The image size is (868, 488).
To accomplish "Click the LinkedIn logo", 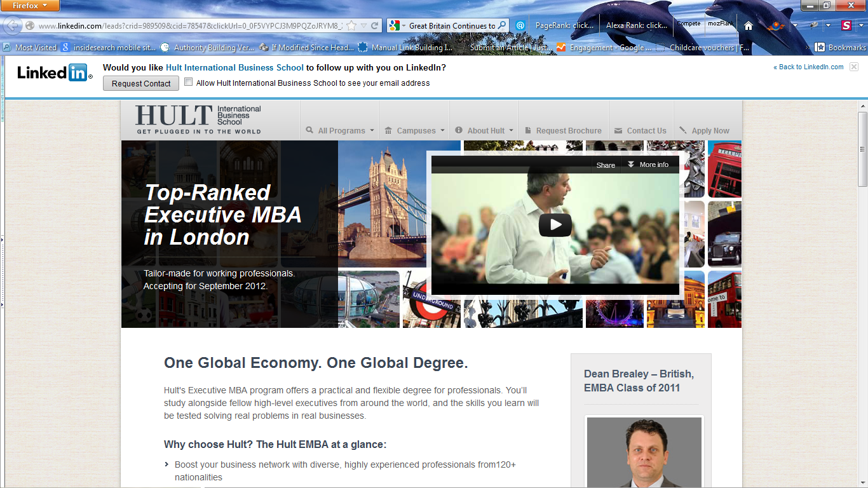I will pyautogui.click(x=55, y=72).
